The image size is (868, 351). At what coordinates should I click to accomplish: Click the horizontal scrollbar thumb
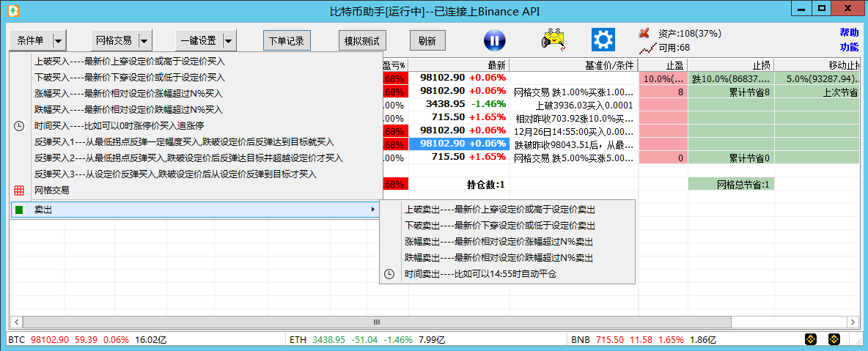coord(377,322)
